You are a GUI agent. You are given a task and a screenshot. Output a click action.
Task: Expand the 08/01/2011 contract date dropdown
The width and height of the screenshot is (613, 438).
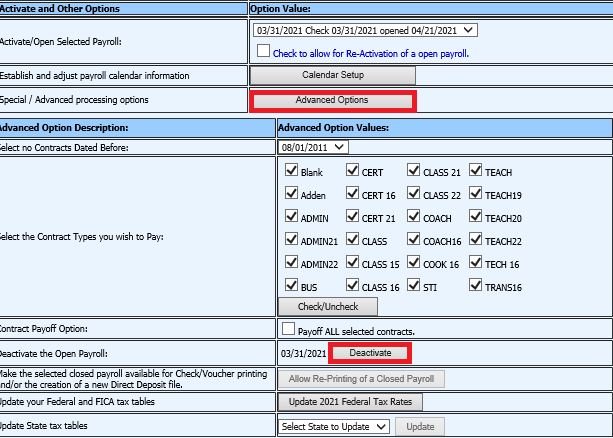tap(314, 147)
